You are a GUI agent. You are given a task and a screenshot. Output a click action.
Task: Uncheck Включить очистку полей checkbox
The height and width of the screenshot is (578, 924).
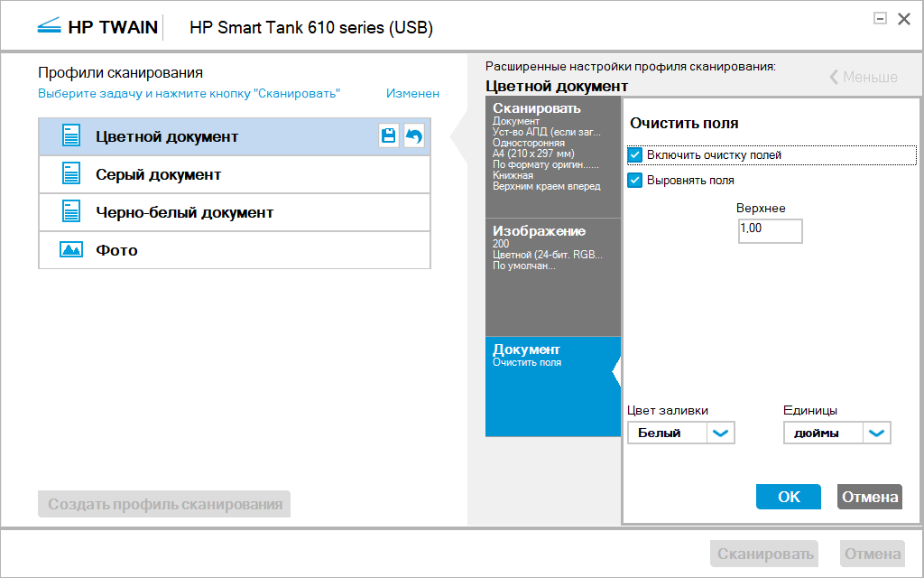634,155
